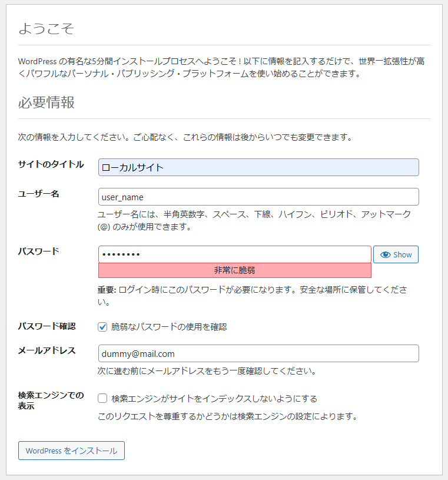Click the メールアドレス input field
This screenshot has height=480, width=448.
pyautogui.click(x=258, y=353)
